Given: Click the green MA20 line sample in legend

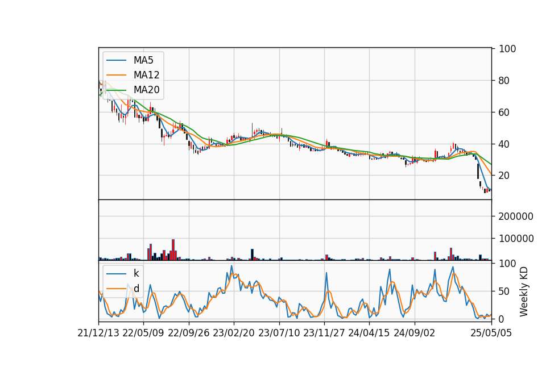Looking at the screenshot, I should click(116, 90).
